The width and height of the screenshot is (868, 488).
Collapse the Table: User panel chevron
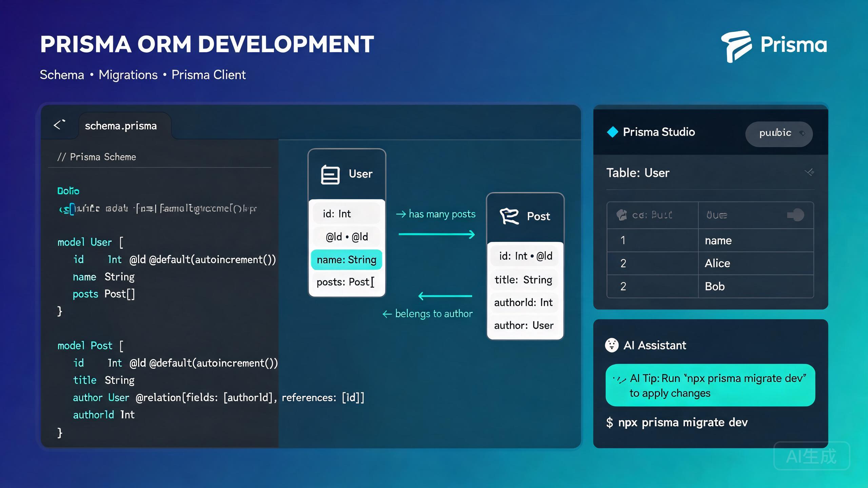coord(809,172)
